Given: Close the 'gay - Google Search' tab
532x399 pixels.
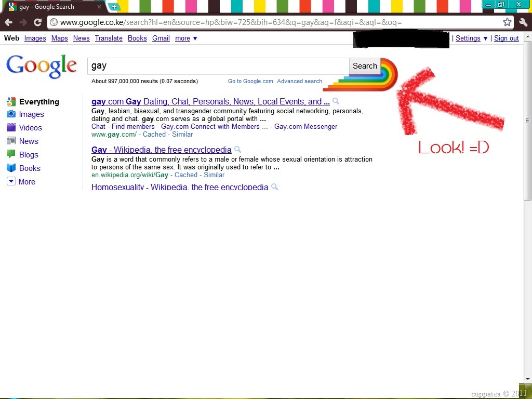Looking at the screenshot, I should pyautogui.click(x=99, y=6).
